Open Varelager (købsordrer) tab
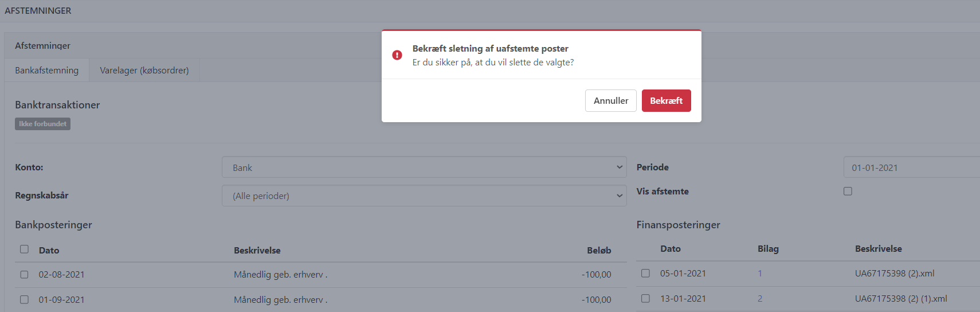Viewport: 980px width, 312px height. coord(144,70)
